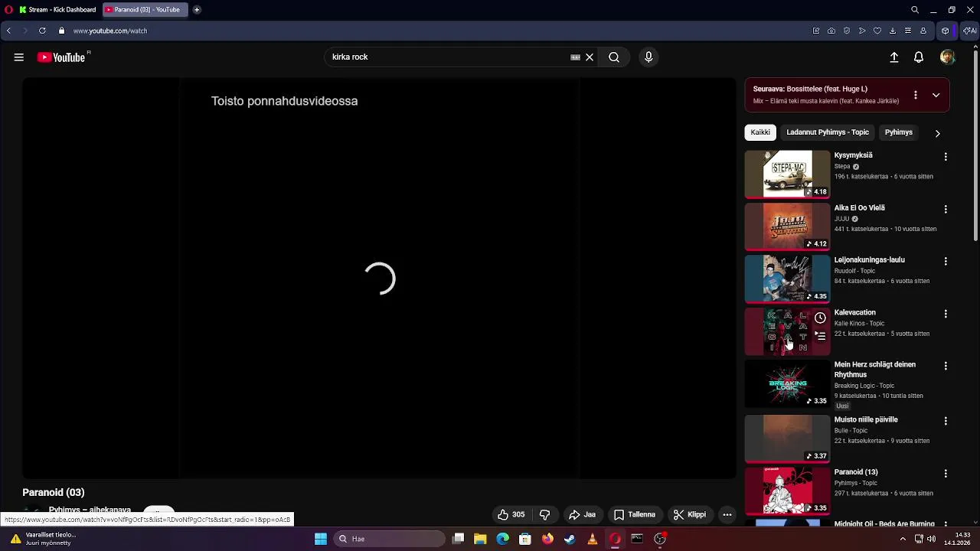This screenshot has width=980, height=551.
Task: Open Aika Ei Oo Vielä title
Action: coord(859,207)
